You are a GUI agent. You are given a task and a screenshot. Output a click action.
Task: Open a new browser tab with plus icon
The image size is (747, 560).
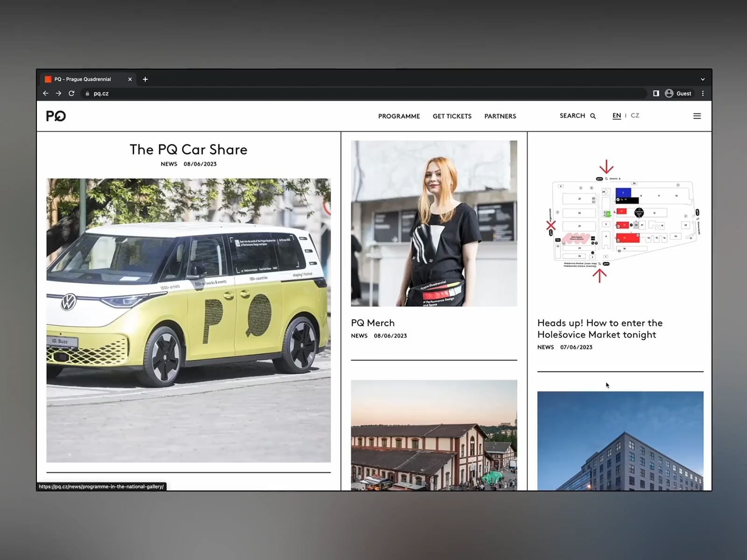click(x=145, y=79)
